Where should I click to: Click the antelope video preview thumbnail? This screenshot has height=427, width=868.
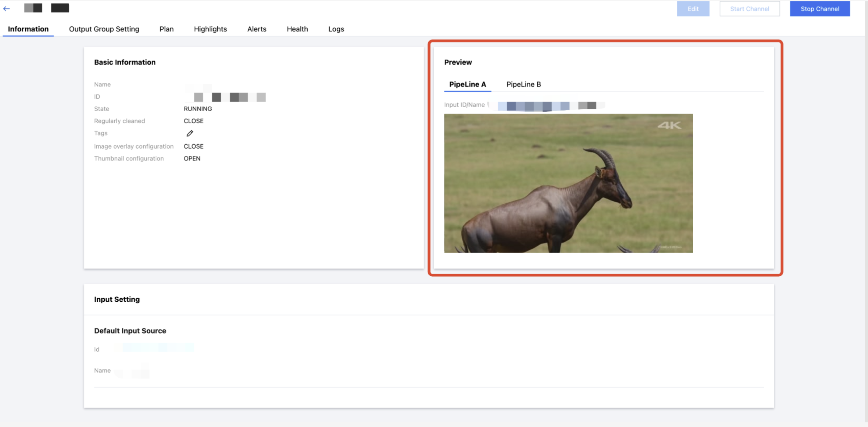point(568,183)
